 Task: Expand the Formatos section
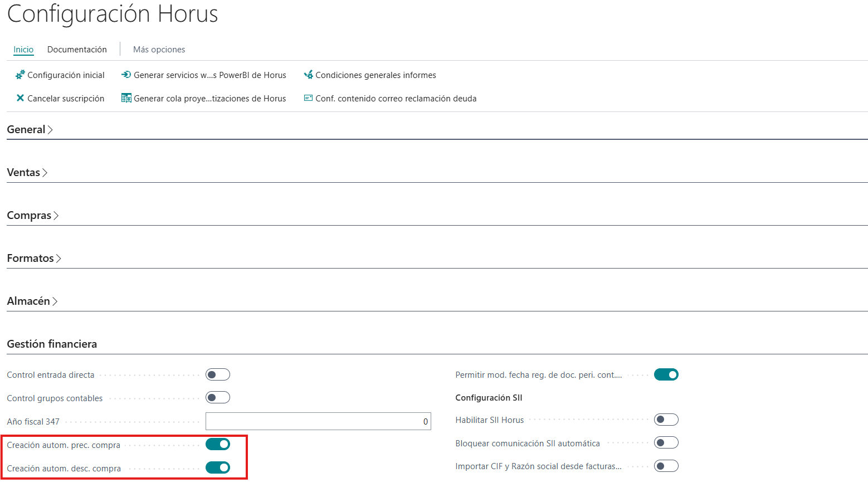(x=34, y=258)
